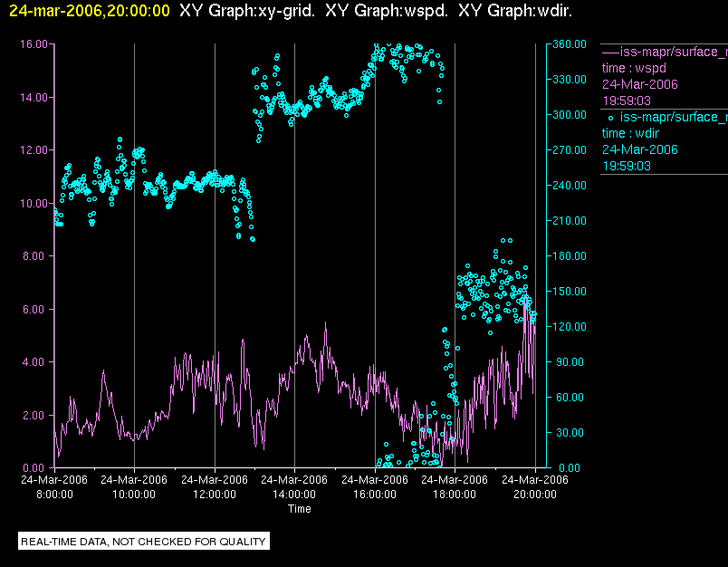Click the 0.00 label on the right cyan axis
This screenshot has width=728, height=567.
point(570,467)
